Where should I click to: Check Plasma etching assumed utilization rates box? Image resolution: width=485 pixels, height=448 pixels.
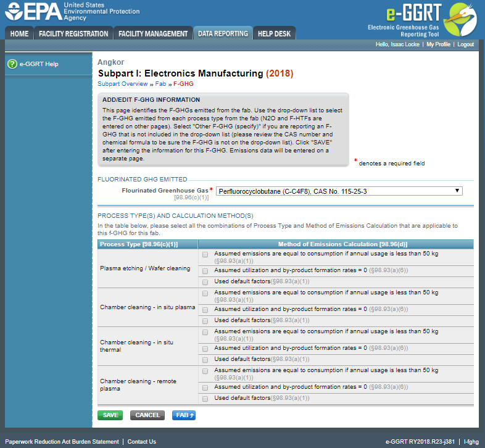pos(205,272)
